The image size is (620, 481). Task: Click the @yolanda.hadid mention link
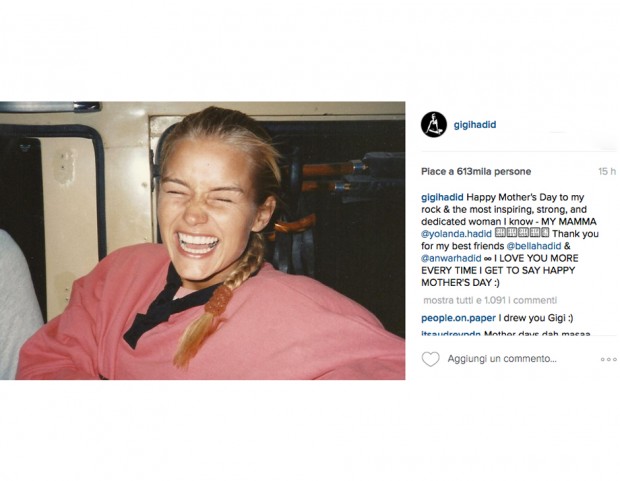point(456,234)
